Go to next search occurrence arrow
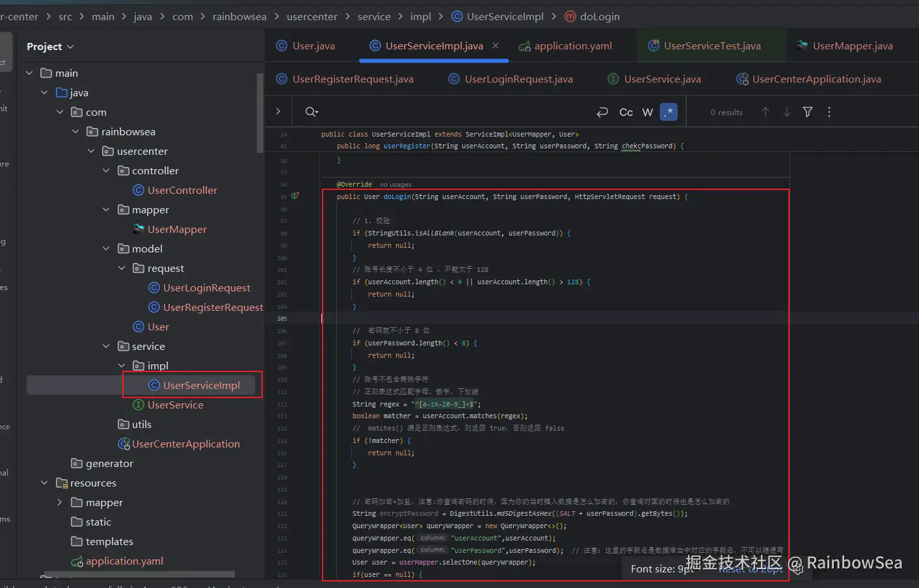The image size is (919, 588). [786, 112]
